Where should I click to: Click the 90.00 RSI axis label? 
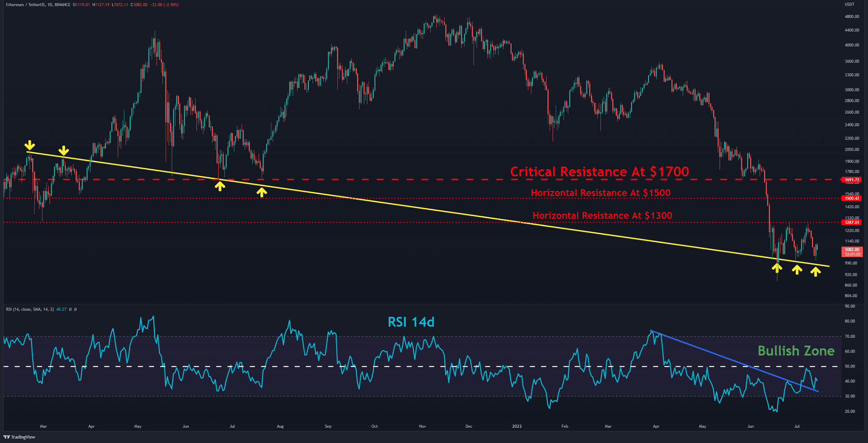[850, 306]
